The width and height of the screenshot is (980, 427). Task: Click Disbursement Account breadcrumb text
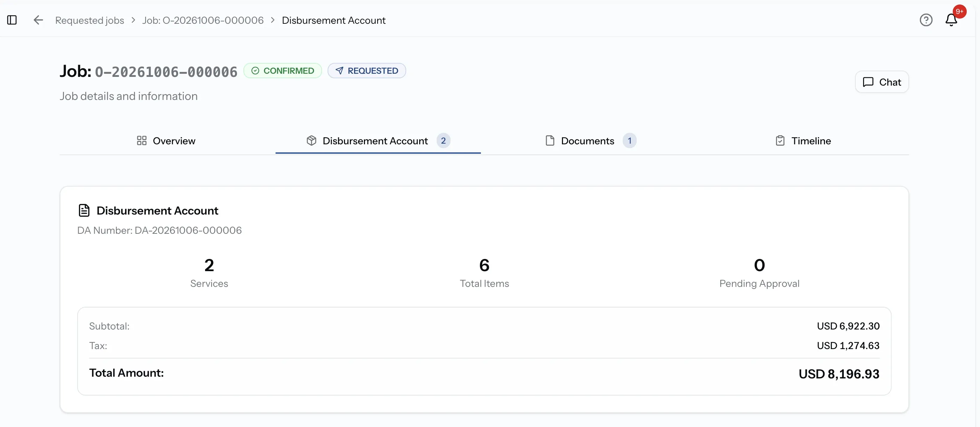[x=334, y=20]
